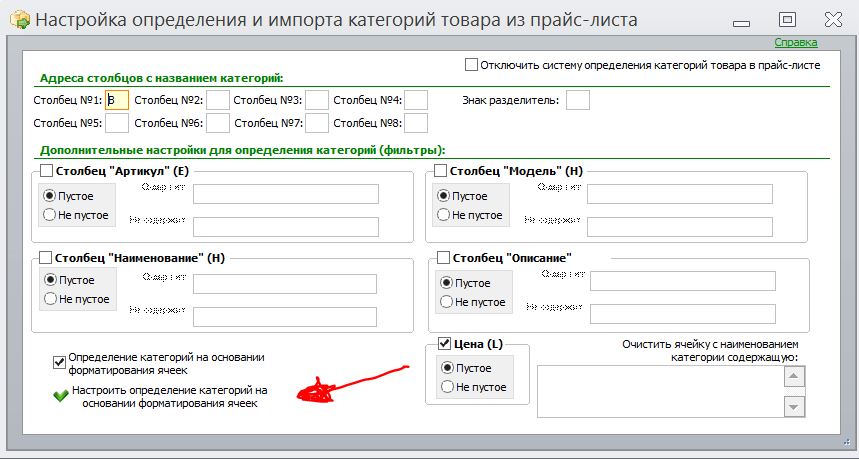Click the scroll down arrow of text area
Image resolution: width=859 pixels, height=459 pixels.
[x=794, y=407]
